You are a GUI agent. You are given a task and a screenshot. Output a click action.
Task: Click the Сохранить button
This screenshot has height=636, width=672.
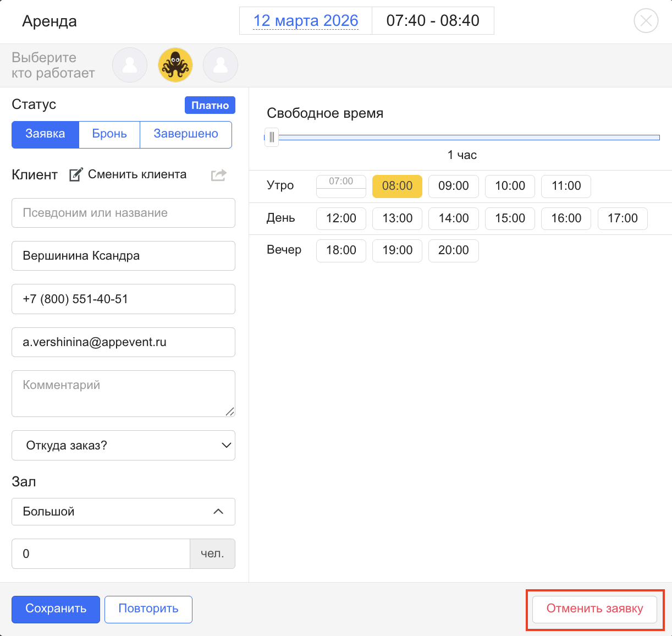point(56,609)
